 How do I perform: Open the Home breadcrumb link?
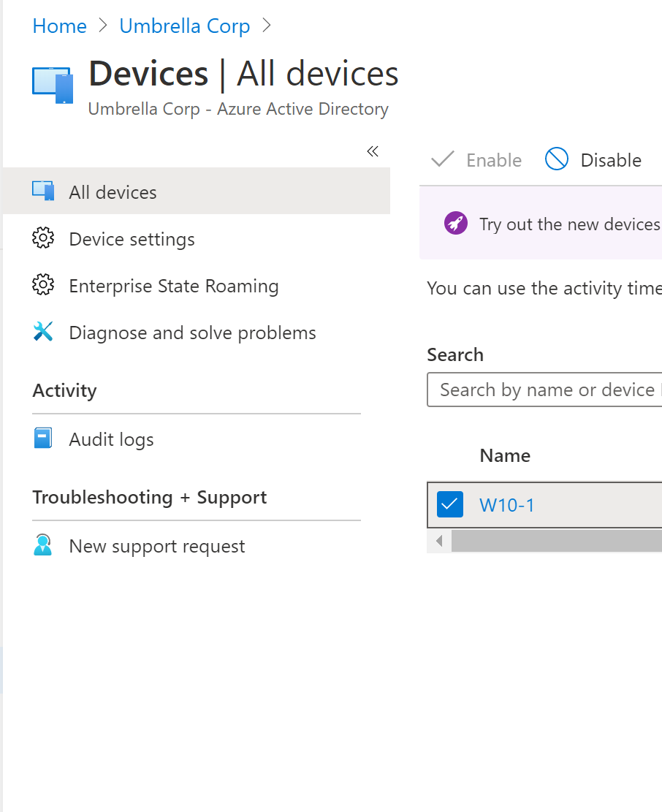point(59,26)
